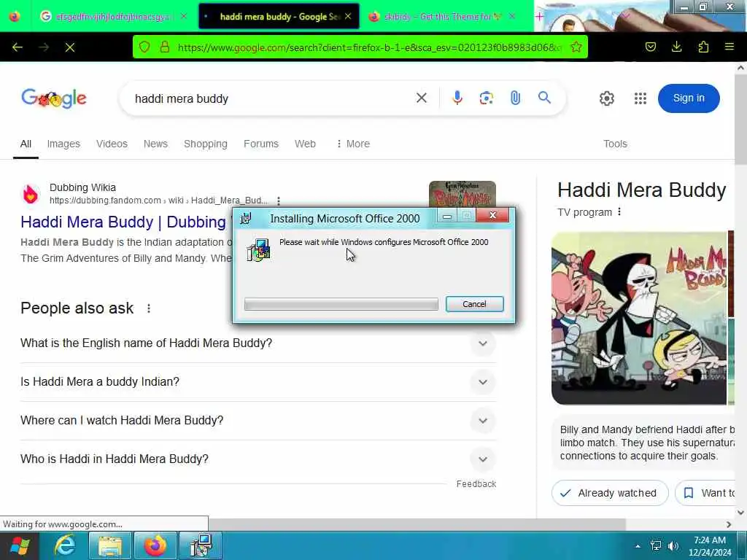Open a new tab with the plus button
The width and height of the screenshot is (747, 560).
[539, 17]
